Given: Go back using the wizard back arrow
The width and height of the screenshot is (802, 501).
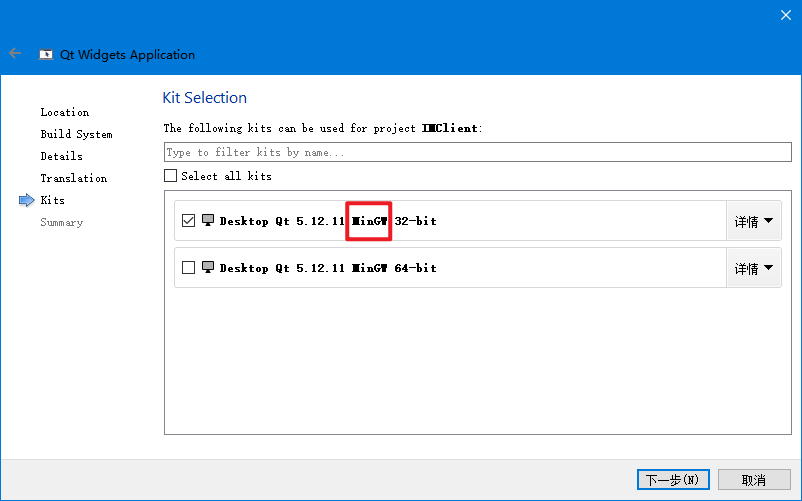Looking at the screenshot, I should 15,53.
